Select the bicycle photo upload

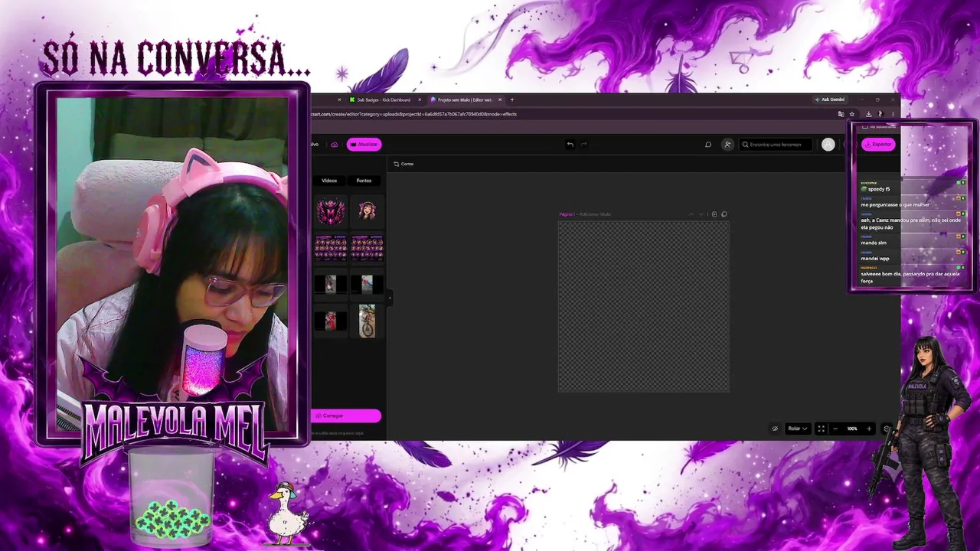click(367, 321)
